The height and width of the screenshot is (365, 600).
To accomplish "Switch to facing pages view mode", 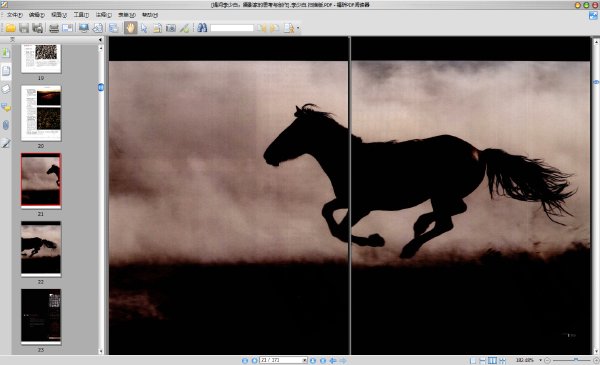I will (x=492, y=360).
